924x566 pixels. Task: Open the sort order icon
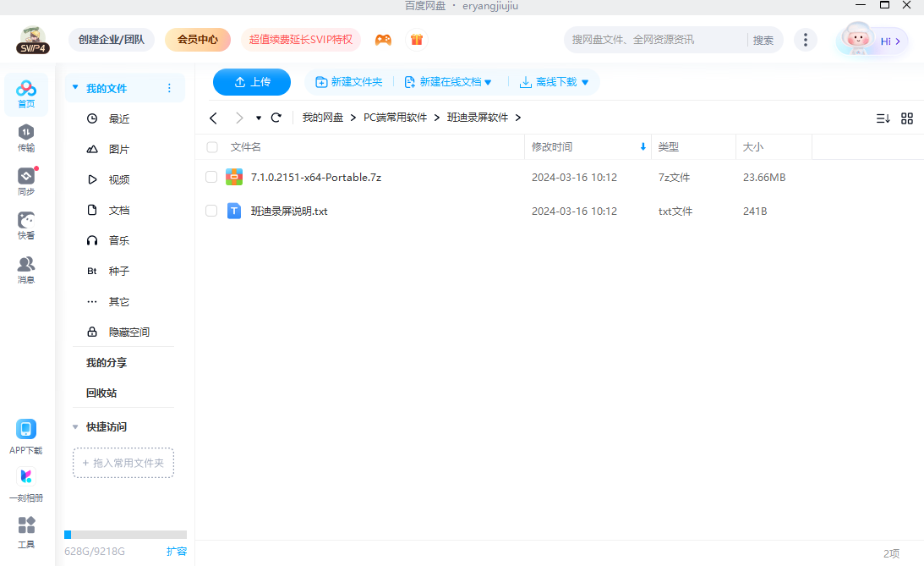[x=883, y=118]
